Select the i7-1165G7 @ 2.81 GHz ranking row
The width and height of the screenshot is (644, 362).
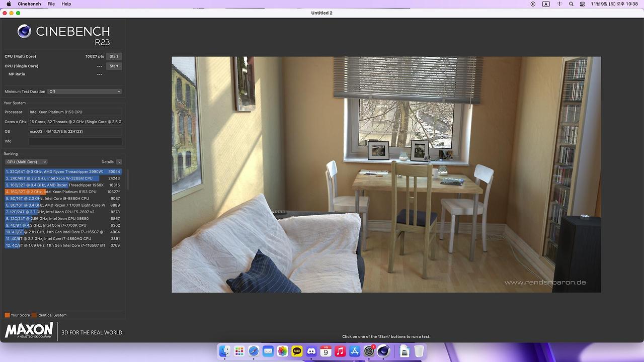tap(63, 232)
